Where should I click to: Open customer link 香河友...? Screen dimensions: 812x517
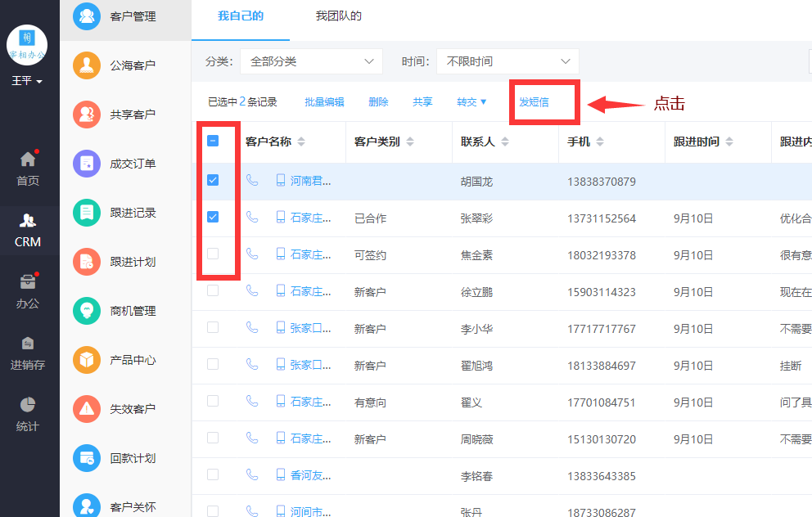click(x=310, y=475)
